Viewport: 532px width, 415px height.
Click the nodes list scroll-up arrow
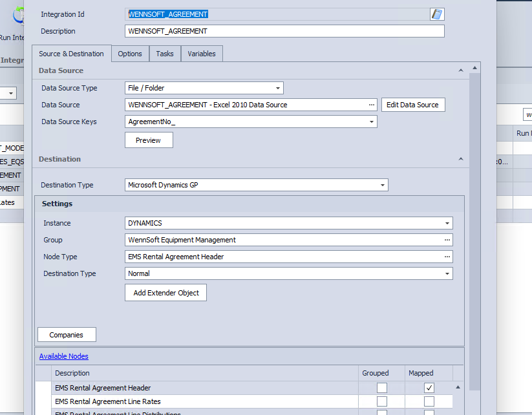point(458,387)
